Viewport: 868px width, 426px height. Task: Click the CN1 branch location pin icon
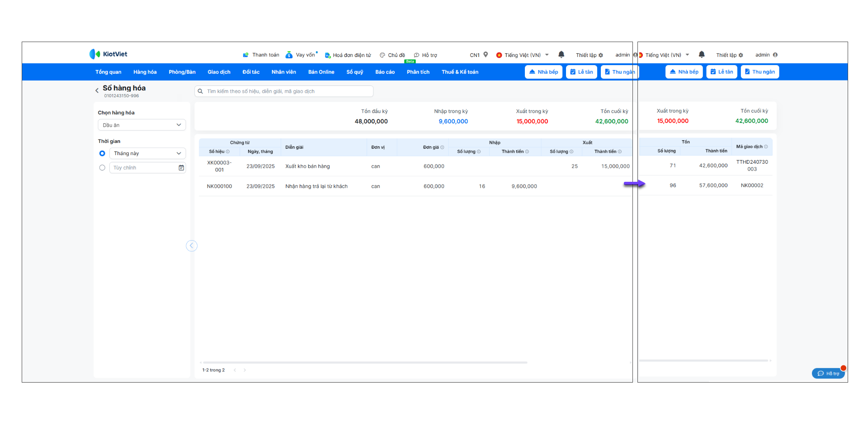click(x=486, y=55)
